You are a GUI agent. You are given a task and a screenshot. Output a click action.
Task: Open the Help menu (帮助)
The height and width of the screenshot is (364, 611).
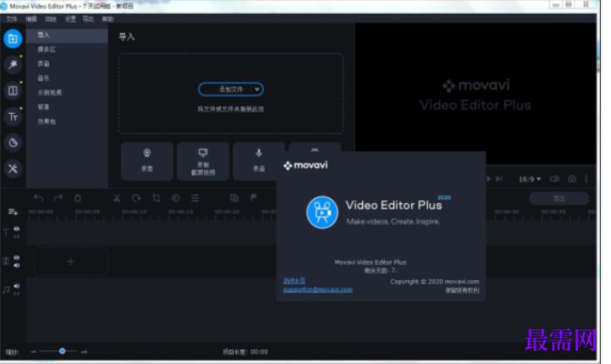[x=108, y=19]
